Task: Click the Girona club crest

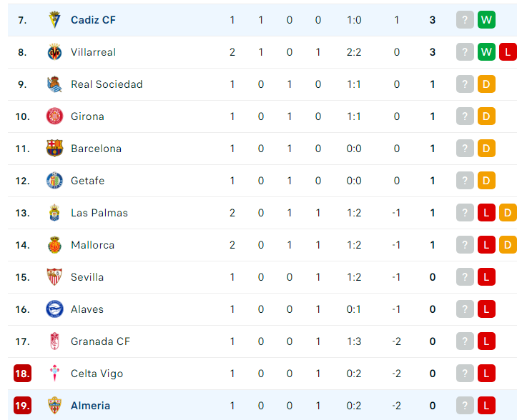Action: (54, 116)
